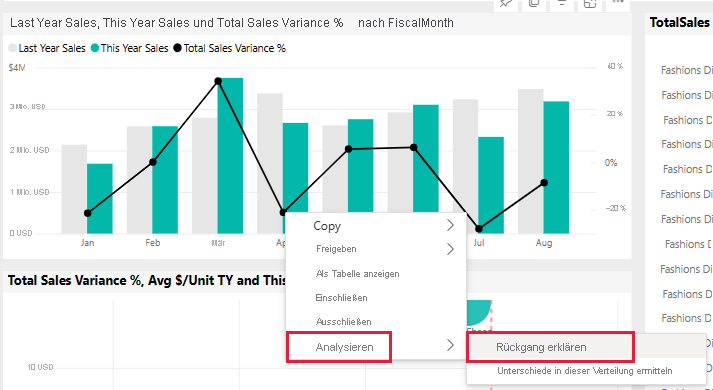Toggle the Total Sales Variance % legend
Screen dimensions: 713x390
pyautogui.click(x=229, y=48)
